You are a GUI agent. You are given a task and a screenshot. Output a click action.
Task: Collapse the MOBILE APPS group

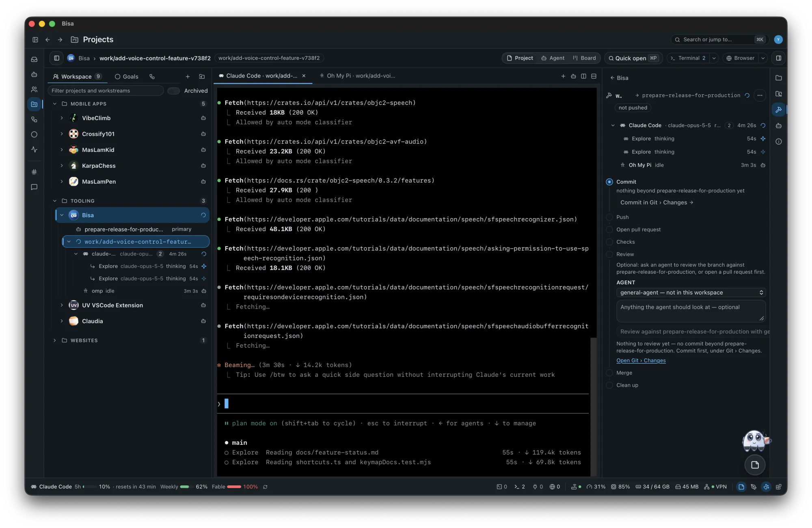point(55,104)
